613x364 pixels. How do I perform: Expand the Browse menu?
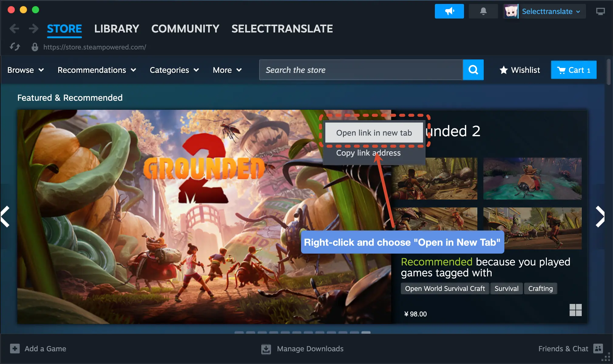tap(26, 70)
